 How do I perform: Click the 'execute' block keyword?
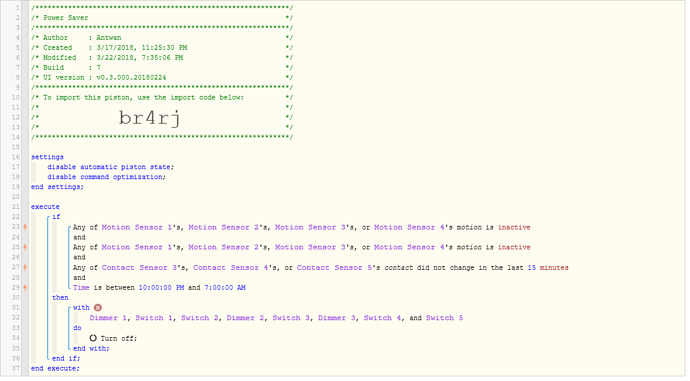[x=45, y=207]
